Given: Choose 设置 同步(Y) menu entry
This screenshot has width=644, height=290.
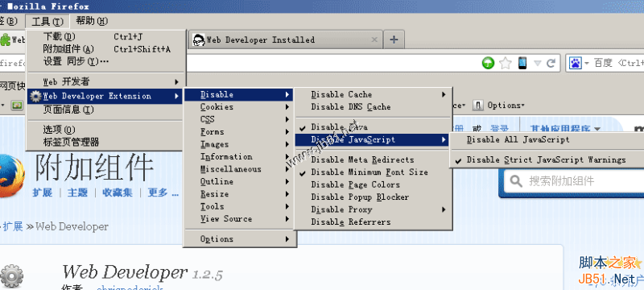Looking at the screenshot, I should point(105,61).
